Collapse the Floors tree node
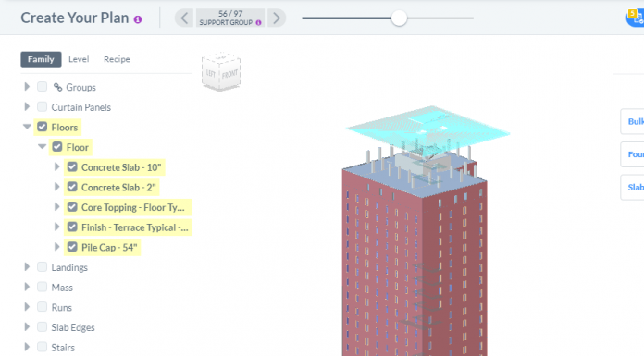Viewport: 644px width, 356px height. click(27, 127)
